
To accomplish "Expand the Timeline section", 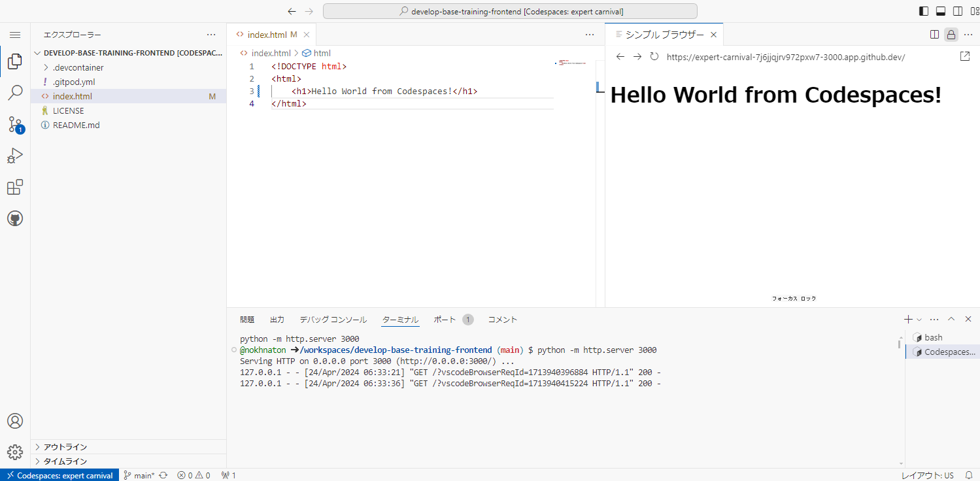I will [x=128, y=461].
